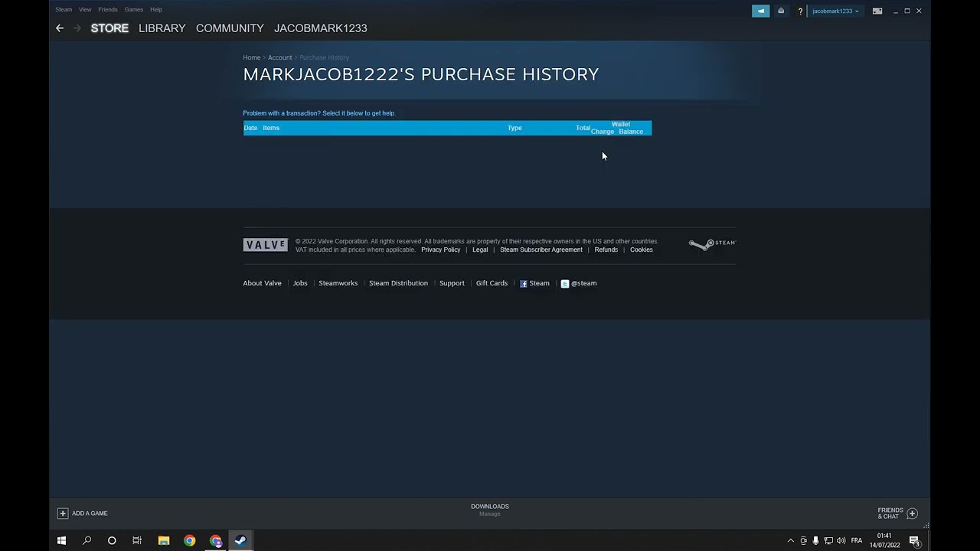Click the Steam logo in footer
Image resolution: width=980 pixels, height=551 pixels.
pyautogui.click(x=712, y=244)
